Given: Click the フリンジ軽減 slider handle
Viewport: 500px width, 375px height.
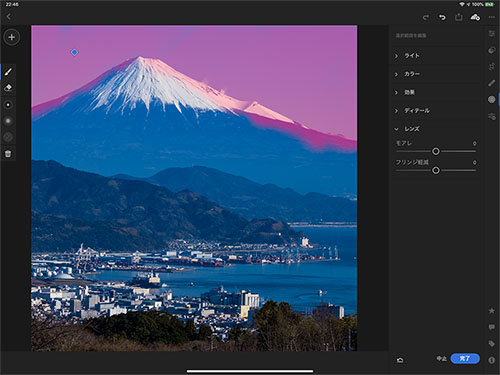Looking at the screenshot, I should [436, 170].
